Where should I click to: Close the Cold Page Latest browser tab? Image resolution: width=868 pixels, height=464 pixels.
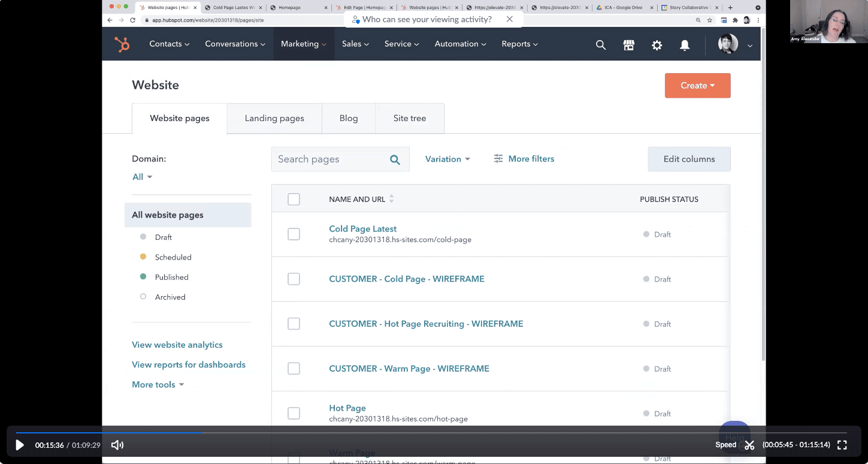[x=260, y=8]
